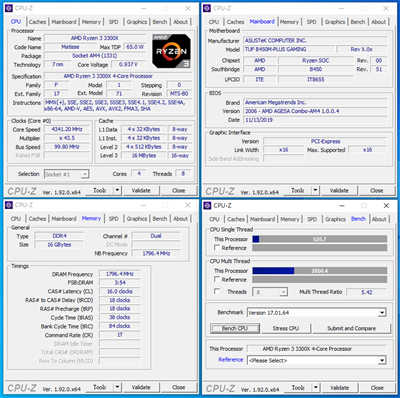
Task: Open the Tools dropdown arrow in the Bench window
Action: click(x=315, y=388)
